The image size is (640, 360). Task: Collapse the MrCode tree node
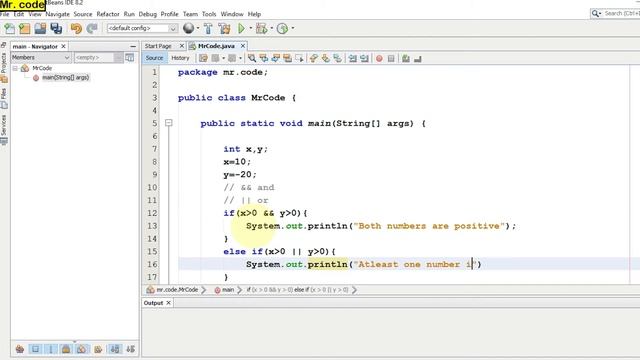tap(15, 68)
